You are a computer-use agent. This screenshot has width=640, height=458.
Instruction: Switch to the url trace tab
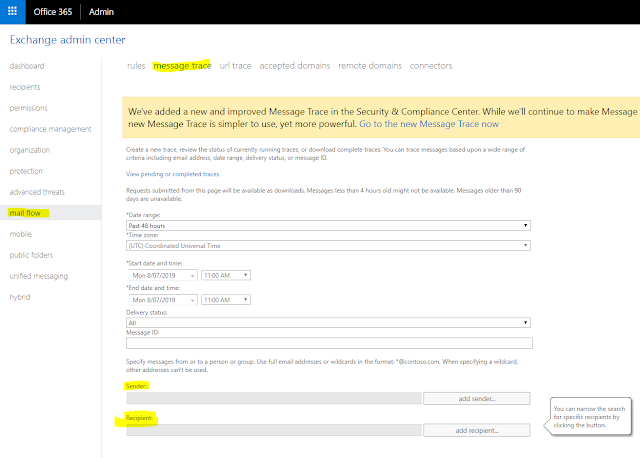(x=236, y=66)
